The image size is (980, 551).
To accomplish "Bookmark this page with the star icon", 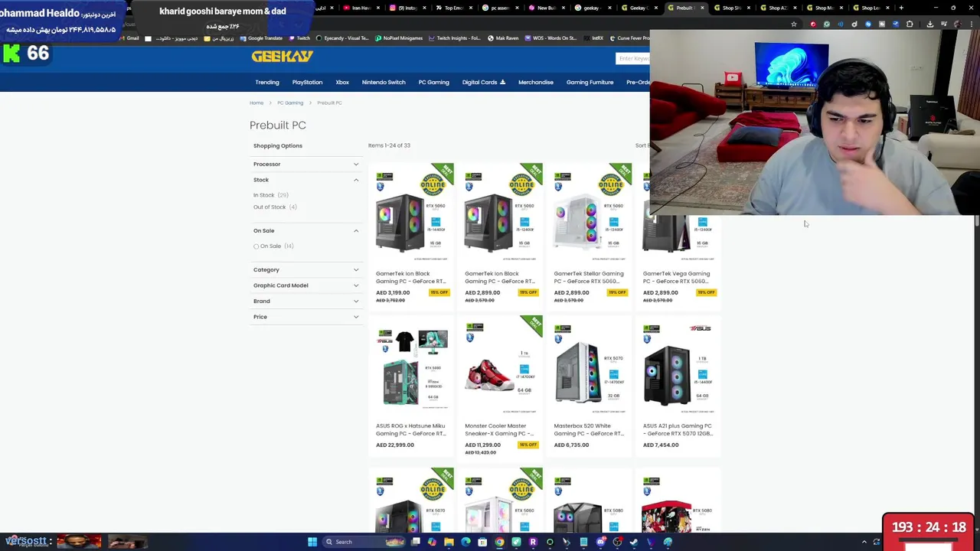I will (794, 24).
